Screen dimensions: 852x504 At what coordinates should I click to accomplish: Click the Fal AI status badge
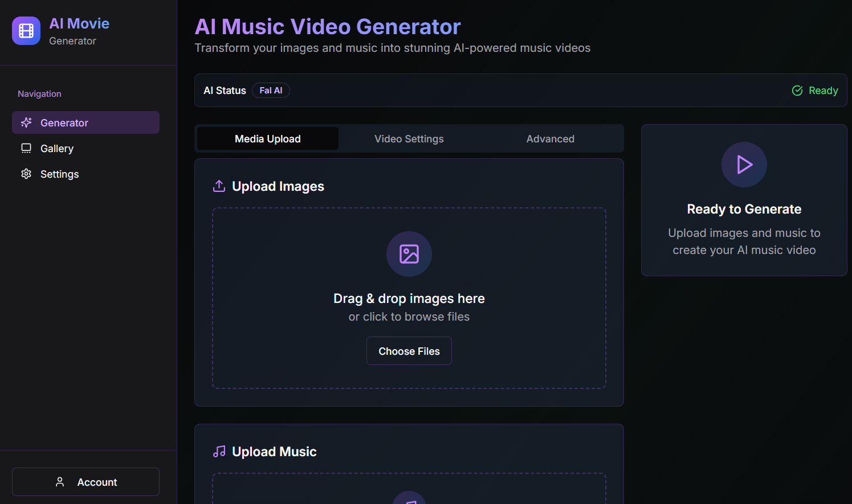[x=271, y=91]
